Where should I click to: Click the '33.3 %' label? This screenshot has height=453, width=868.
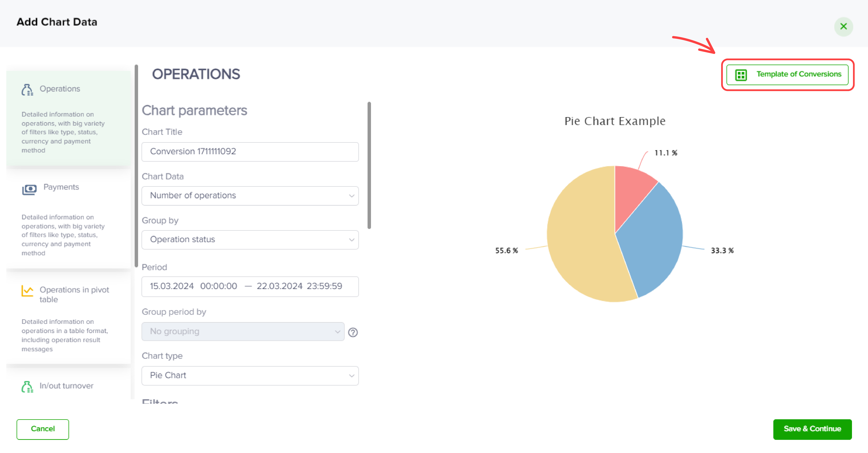[722, 251]
